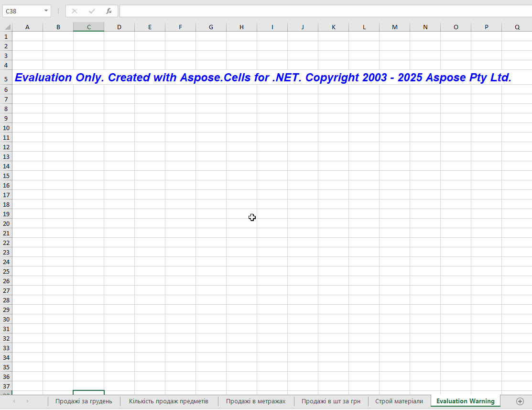The height and width of the screenshot is (410, 532).
Task: Select column Q header
Action: click(x=517, y=27)
